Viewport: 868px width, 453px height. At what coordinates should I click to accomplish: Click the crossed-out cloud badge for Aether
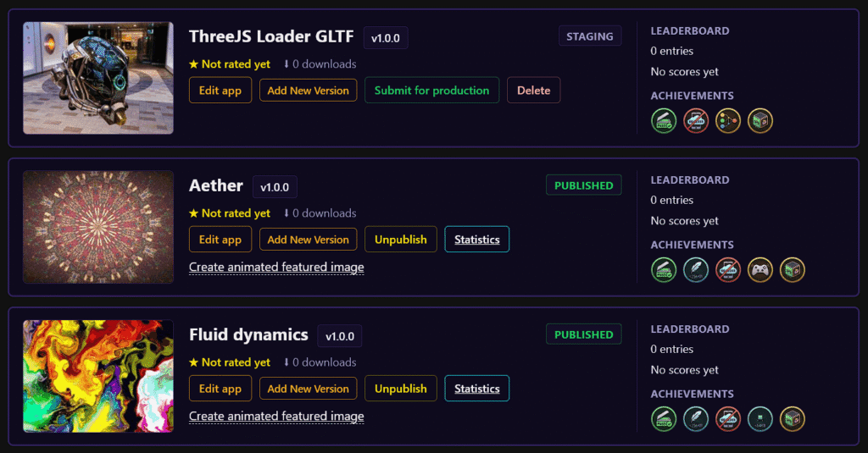[728, 270]
